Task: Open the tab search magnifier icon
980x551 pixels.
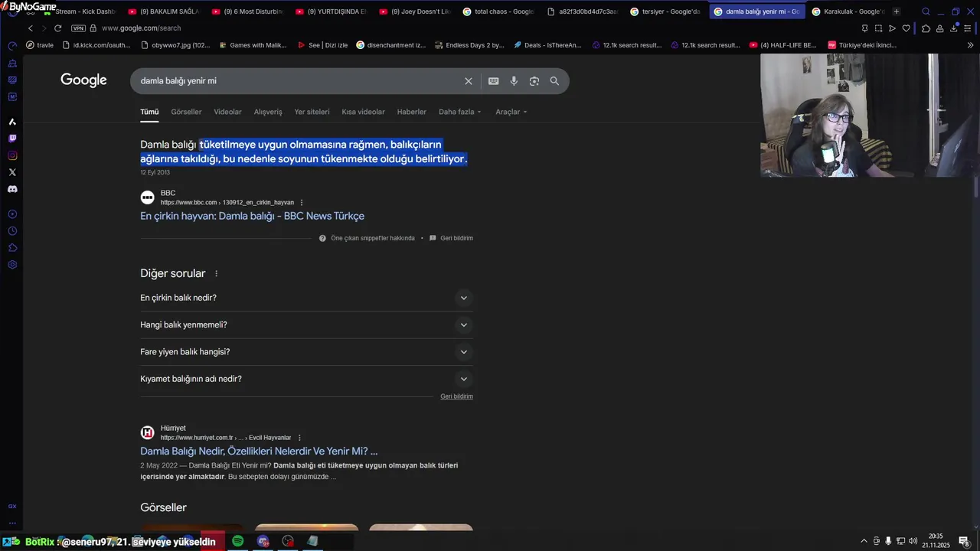Action: tap(926, 11)
